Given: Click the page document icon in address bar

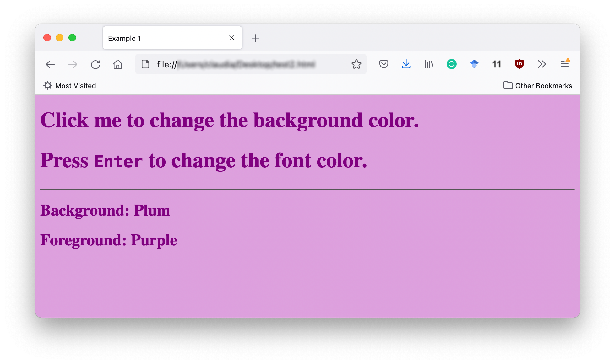Looking at the screenshot, I should coord(145,64).
